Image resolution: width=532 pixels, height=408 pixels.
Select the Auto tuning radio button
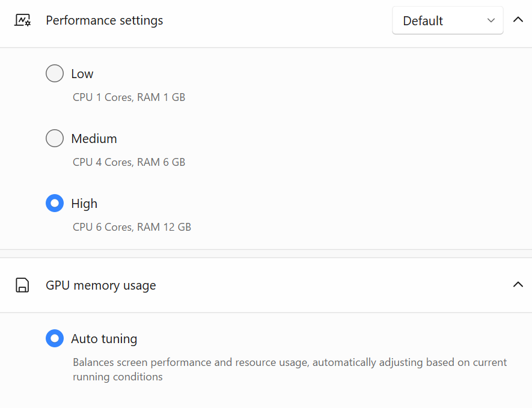[x=55, y=339]
